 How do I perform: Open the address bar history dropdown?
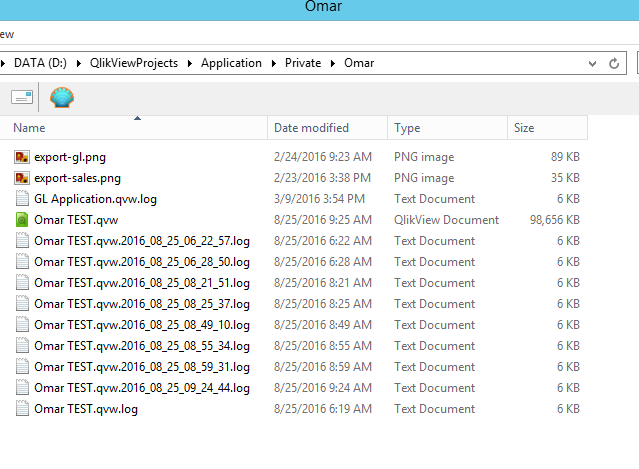(592, 64)
